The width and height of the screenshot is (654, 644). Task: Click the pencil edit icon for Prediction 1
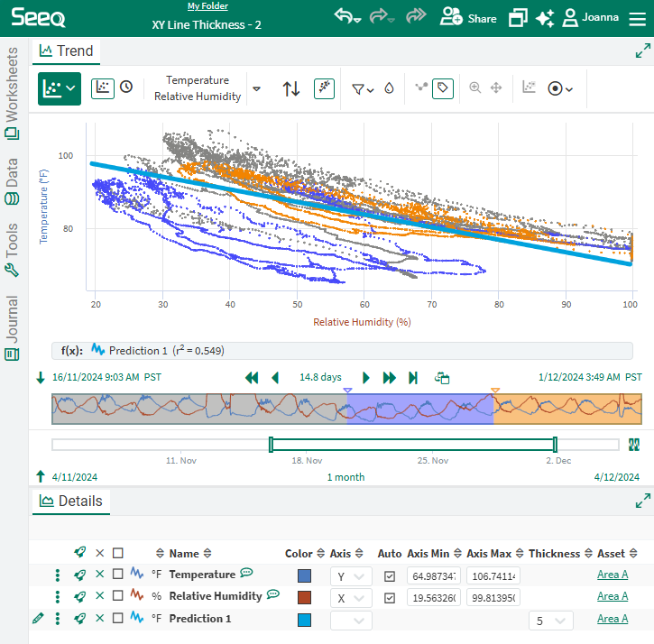tap(37, 619)
